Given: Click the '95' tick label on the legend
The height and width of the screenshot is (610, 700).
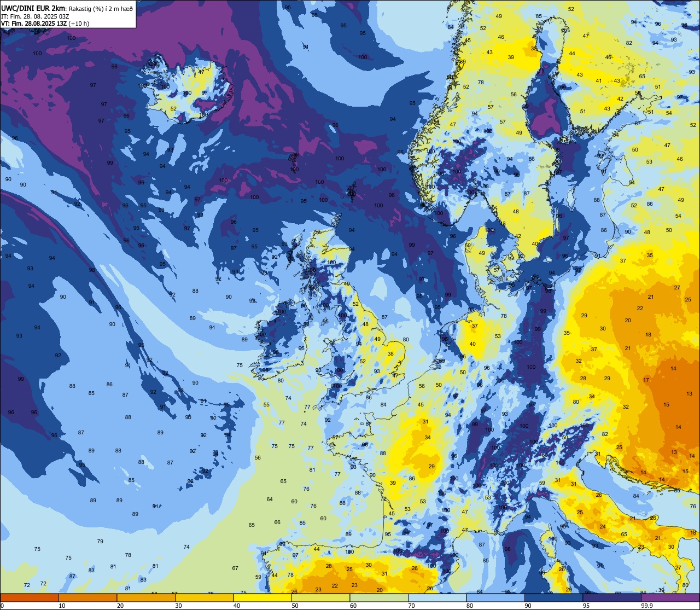Looking at the screenshot, I should point(586,606).
